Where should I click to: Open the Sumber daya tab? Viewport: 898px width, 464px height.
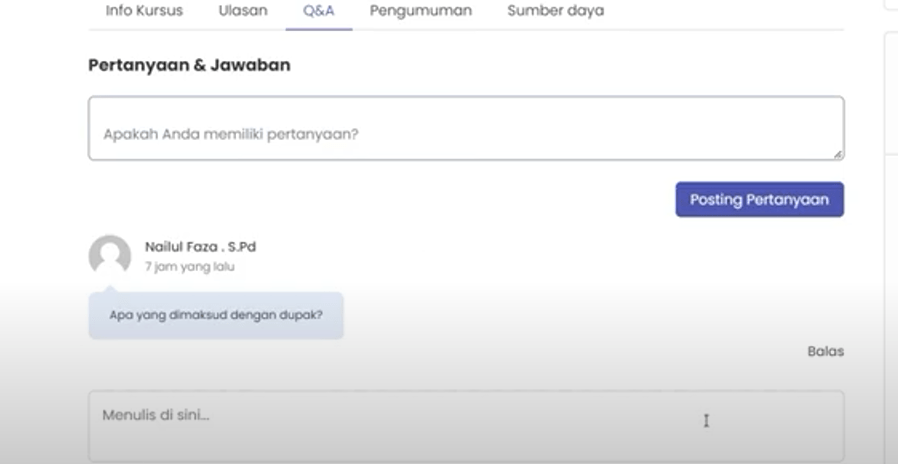pyautogui.click(x=555, y=11)
